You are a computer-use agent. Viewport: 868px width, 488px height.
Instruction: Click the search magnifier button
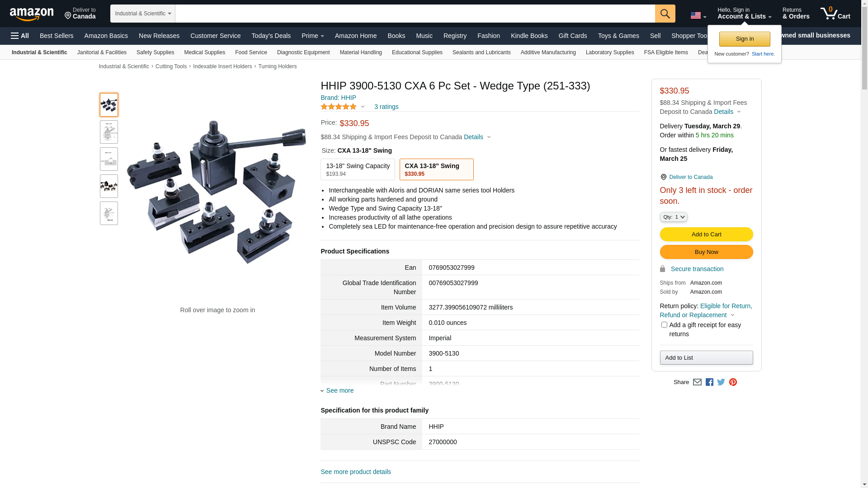coord(665,14)
